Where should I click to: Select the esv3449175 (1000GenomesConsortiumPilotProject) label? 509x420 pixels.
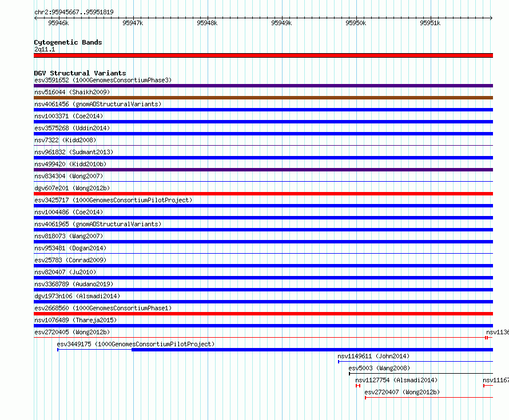tap(136, 344)
